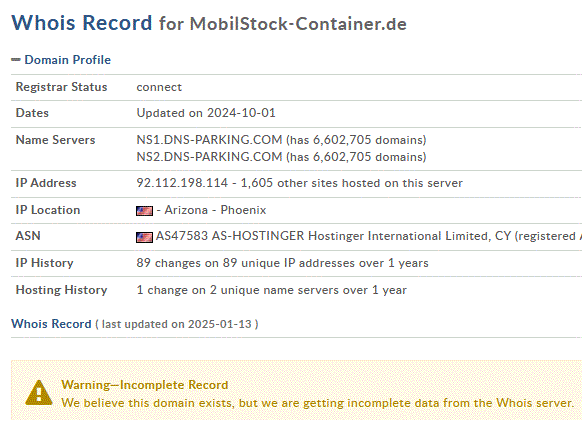Viewport: 583px width, 421px height.
Task: Click the US flag in IP Location
Action: pyautogui.click(x=144, y=211)
